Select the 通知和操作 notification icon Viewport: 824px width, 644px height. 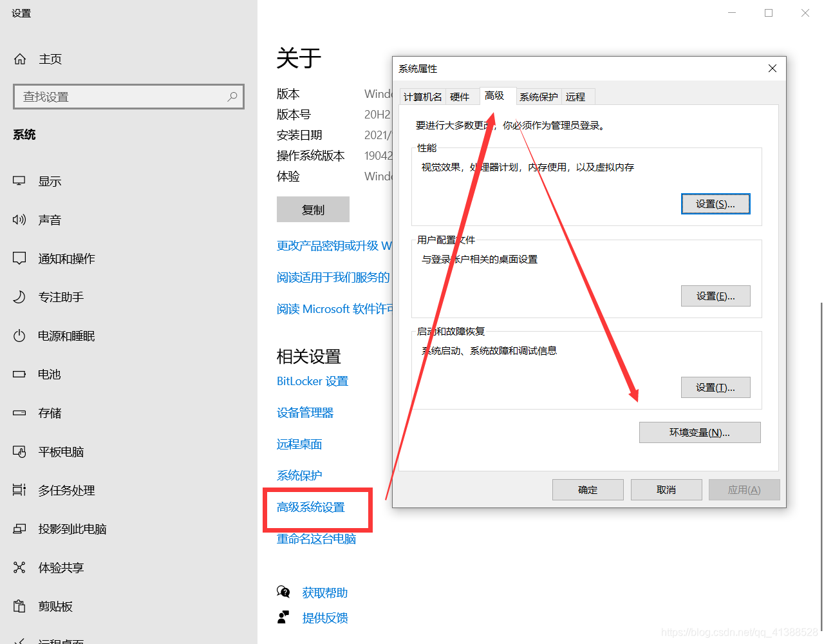pyautogui.click(x=19, y=259)
